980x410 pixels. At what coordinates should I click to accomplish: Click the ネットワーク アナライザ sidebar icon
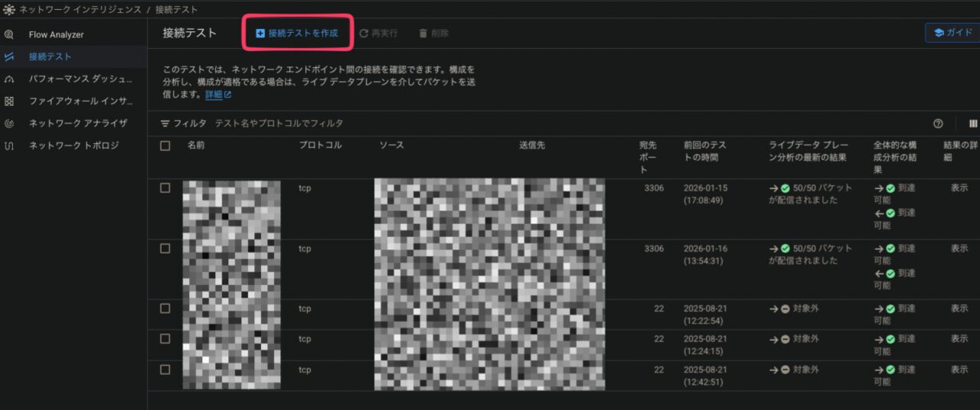[9, 123]
